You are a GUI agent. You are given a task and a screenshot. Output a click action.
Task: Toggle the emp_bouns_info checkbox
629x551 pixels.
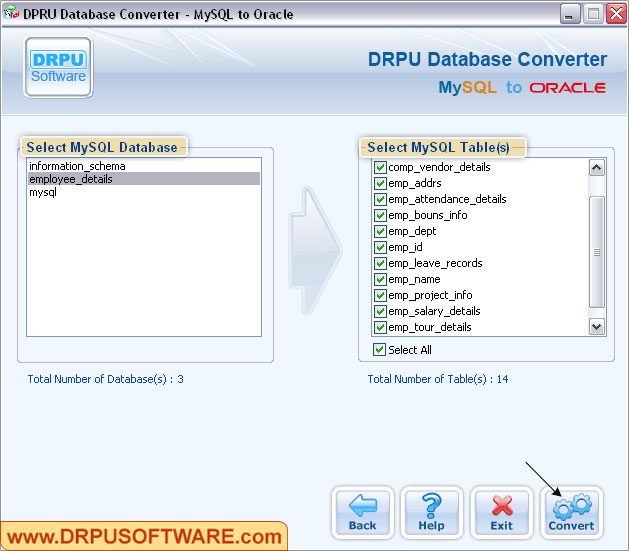pyautogui.click(x=380, y=215)
